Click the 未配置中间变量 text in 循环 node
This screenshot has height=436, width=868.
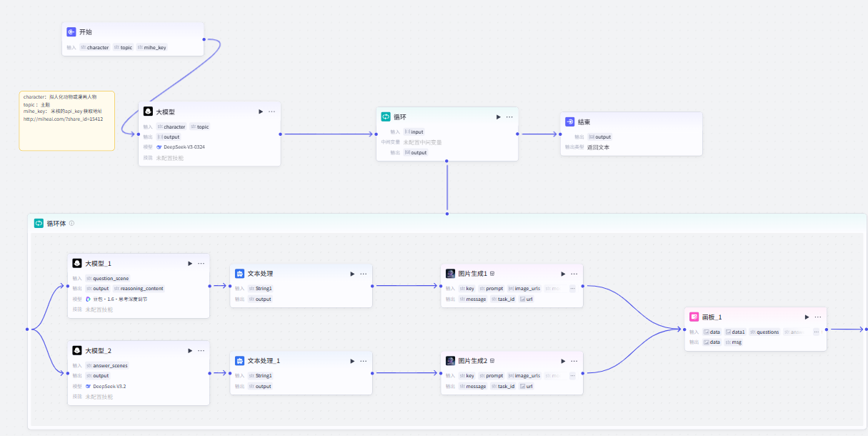tap(422, 142)
